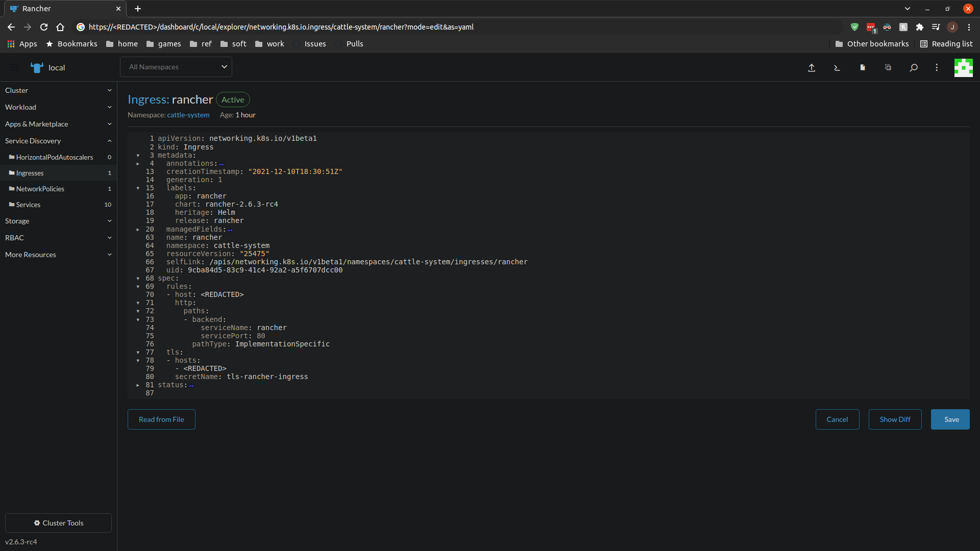Open the AdGuard extension icon
The height and width of the screenshot is (551, 980).
click(855, 27)
